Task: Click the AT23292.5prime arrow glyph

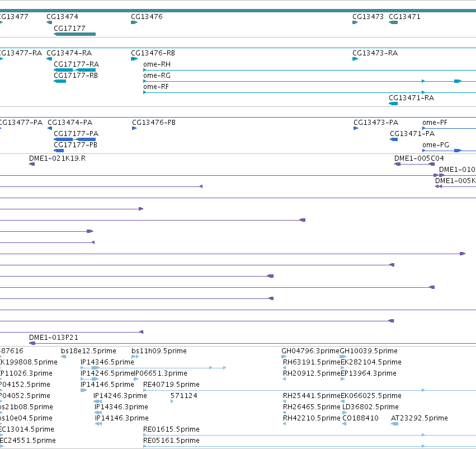Action: pyautogui.click(x=394, y=424)
